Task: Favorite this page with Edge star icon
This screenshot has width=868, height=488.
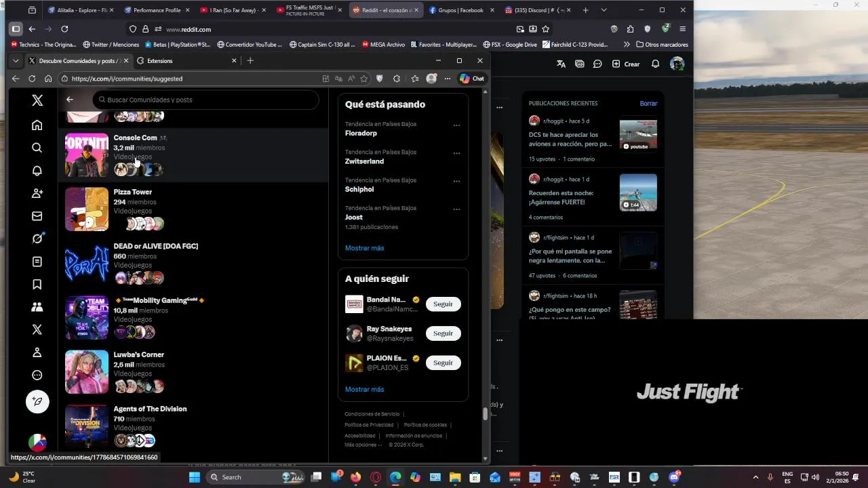Action: coord(364,79)
